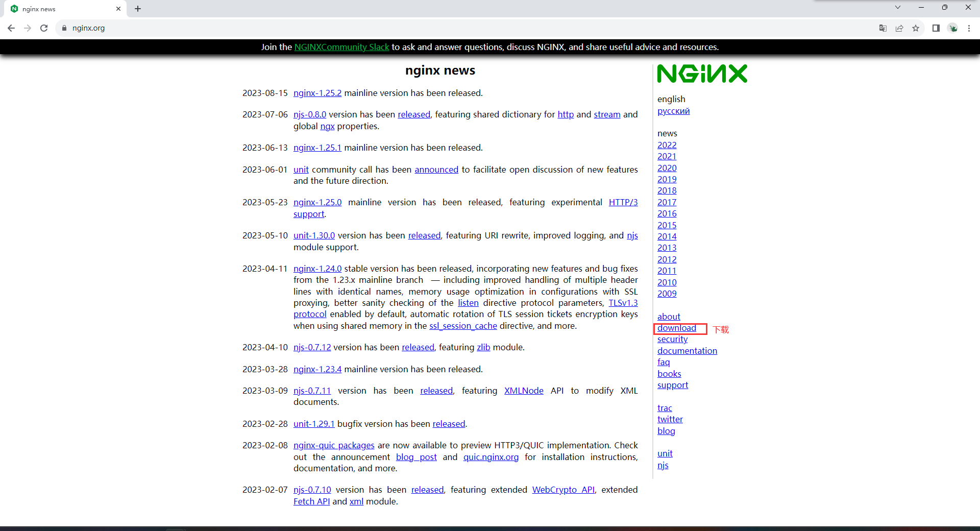980x531 pixels.
Task: Open the ssl_session_cache directive link
Action: (x=463, y=326)
